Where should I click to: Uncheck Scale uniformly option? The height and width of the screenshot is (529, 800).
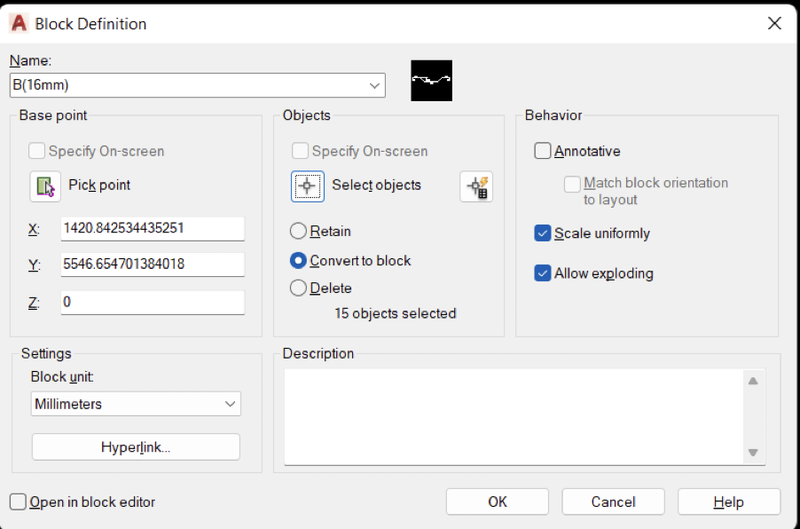coord(542,233)
